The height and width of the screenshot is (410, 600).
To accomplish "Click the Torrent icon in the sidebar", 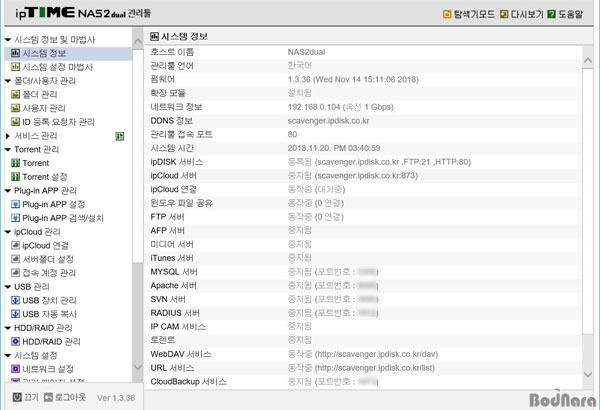I will point(15,163).
